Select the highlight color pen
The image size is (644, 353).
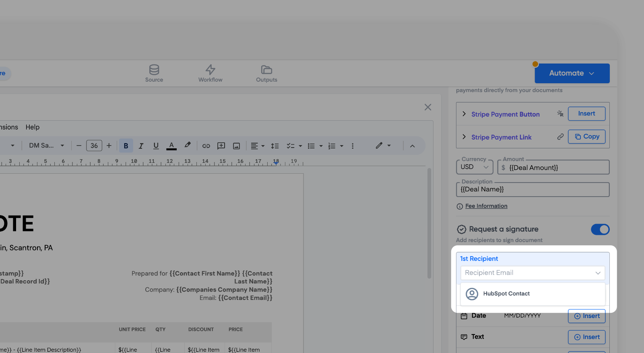click(x=187, y=146)
